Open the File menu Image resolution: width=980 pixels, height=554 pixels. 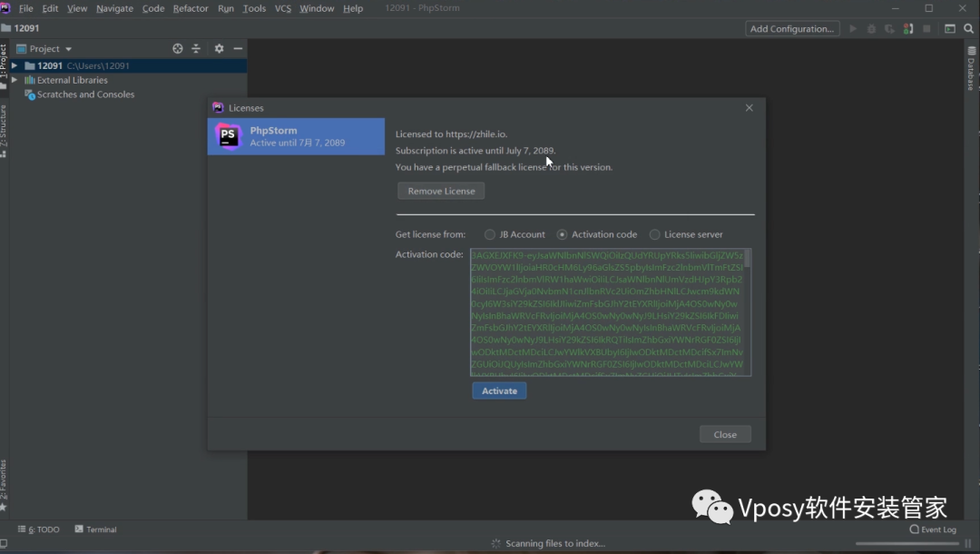click(x=25, y=8)
